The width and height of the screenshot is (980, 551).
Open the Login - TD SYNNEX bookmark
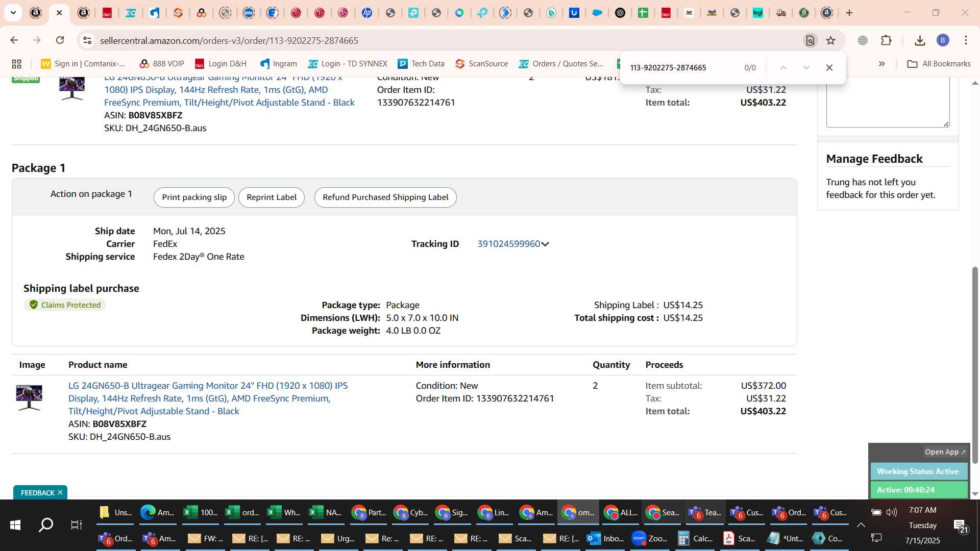click(348, 64)
